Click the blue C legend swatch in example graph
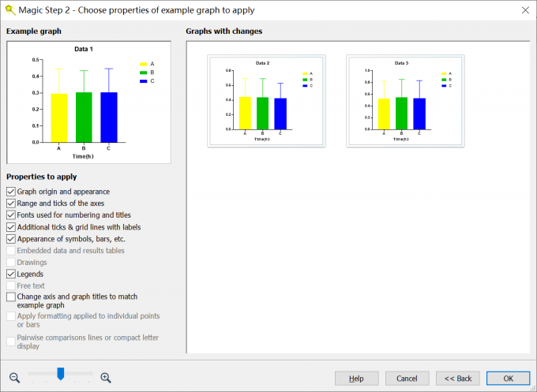This screenshot has height=392, width=537. pos(144,81)
